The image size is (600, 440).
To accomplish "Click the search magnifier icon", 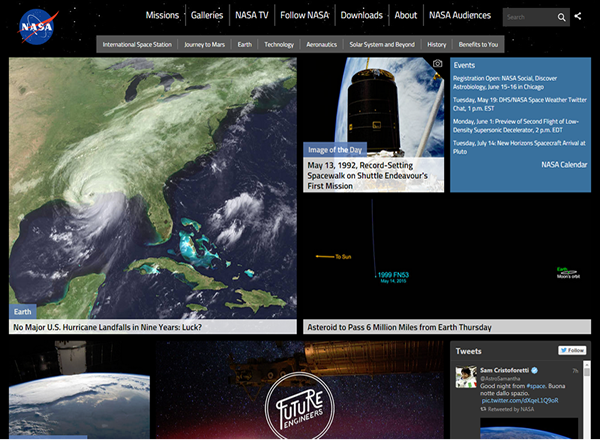I will point(561,17).
